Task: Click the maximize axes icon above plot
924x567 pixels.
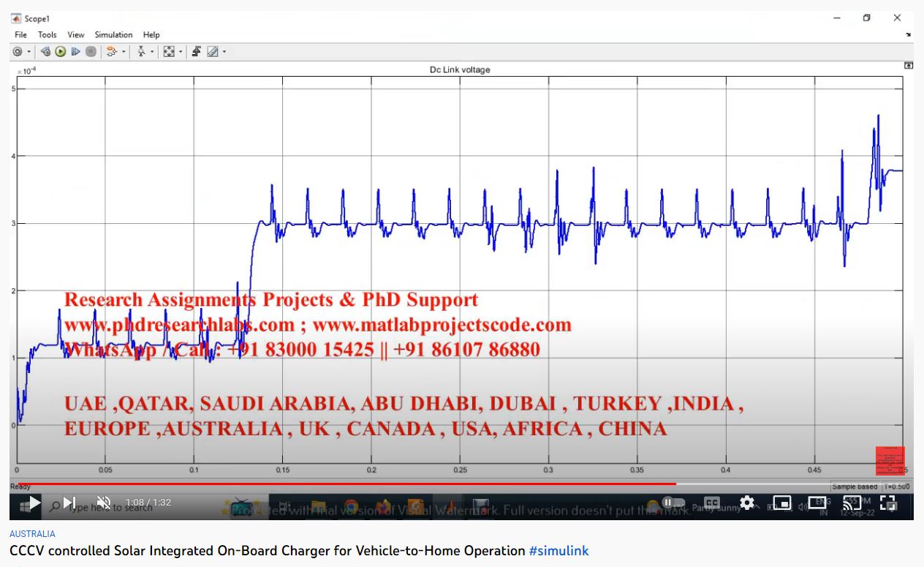Action: point(909,65)
